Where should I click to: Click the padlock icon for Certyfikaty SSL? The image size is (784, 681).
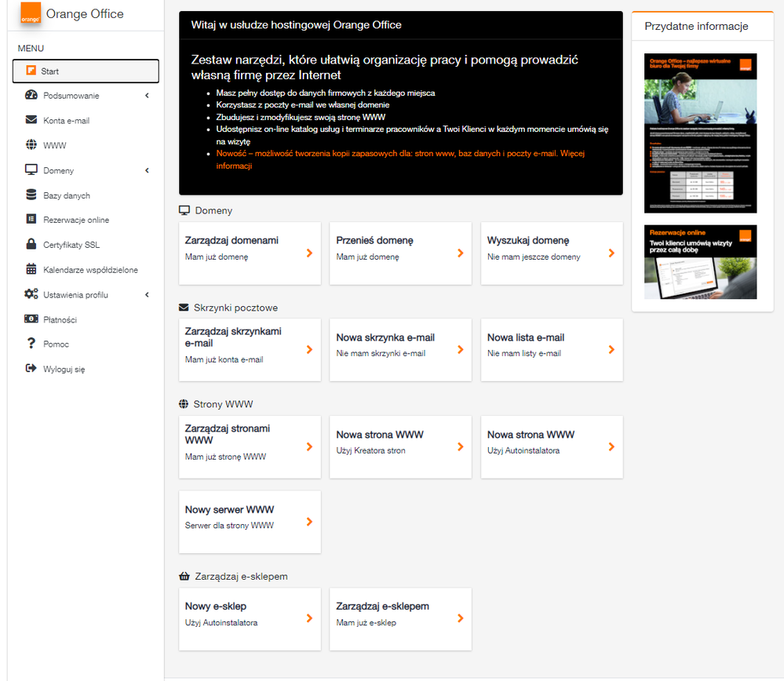point(31,245)
